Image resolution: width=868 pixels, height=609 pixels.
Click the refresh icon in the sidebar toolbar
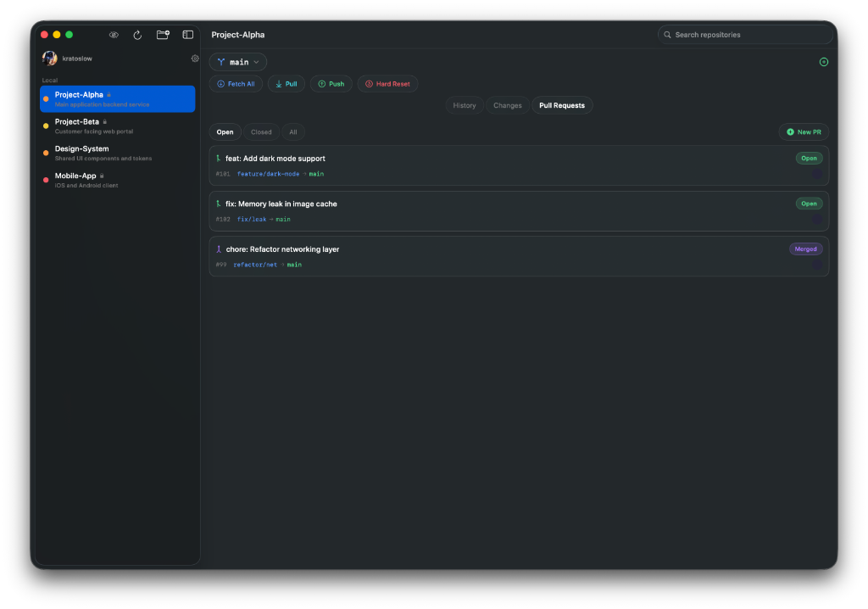(x=138, y=35)
